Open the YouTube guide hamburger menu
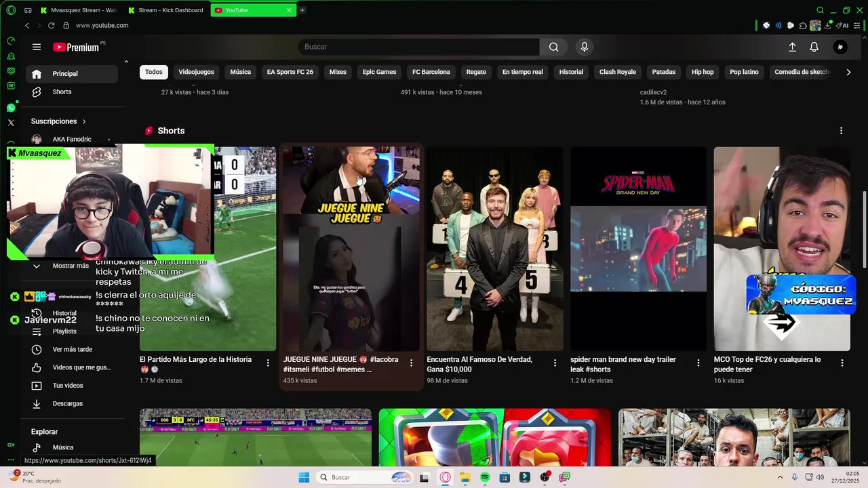Image resolution: width=868 pixels, height=488 pixels. click(x=37, y=47)
